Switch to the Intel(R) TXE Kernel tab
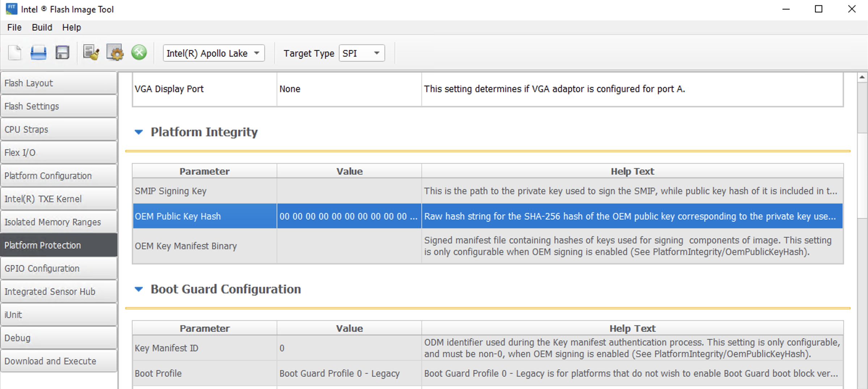 pyautogui.click(x=59, y=199)
